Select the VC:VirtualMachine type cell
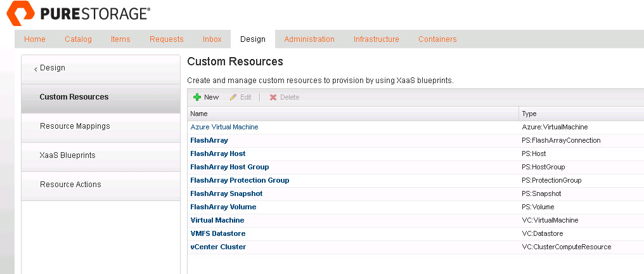Screen dimensions: 644x274 (550, 220)
